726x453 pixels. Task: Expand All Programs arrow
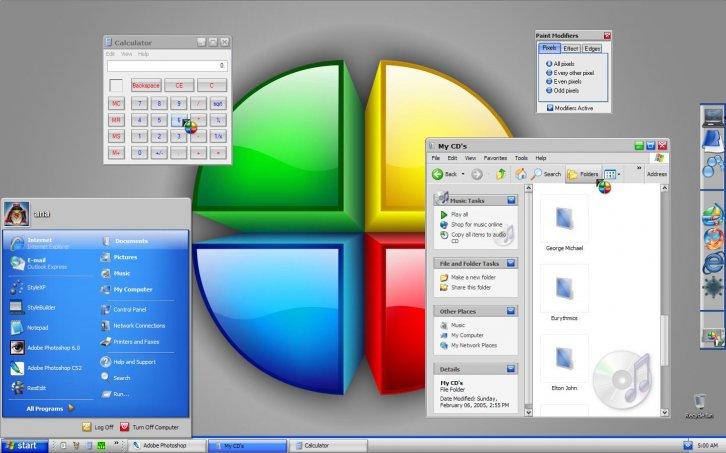[x=71, y=408]
